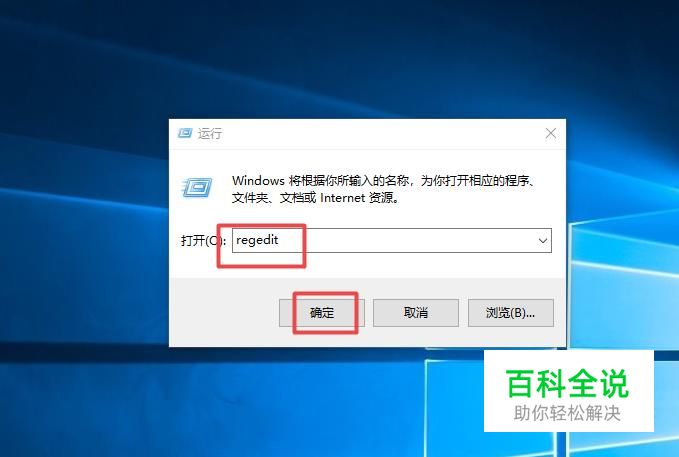The image size is (679, 457).
Task: Confirm with the 确定 button
Action: [321, 312]
